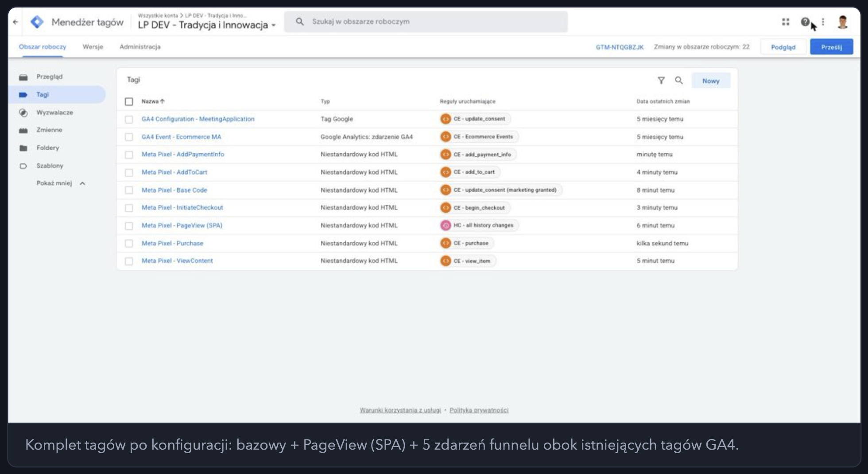Screen dimensions: 868x474
Task: Click the Prześlij submit button
Action: point(831,47)
